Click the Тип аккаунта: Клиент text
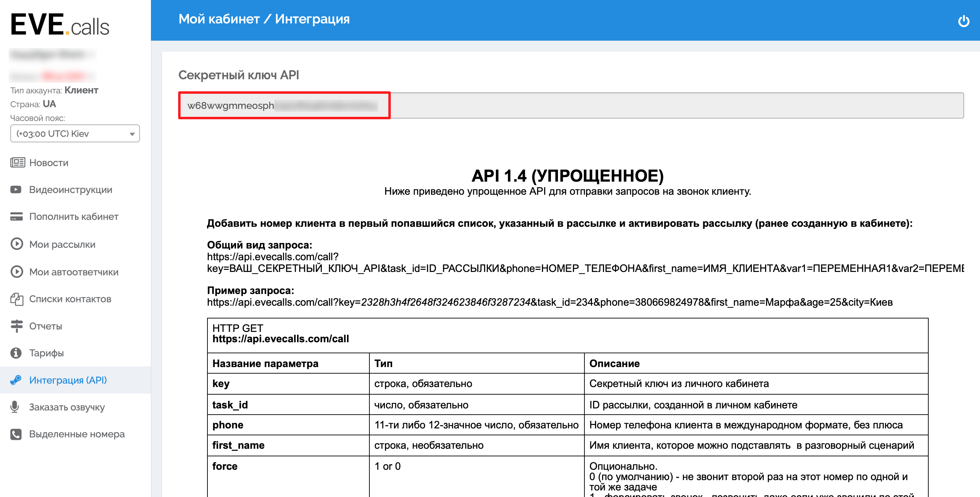980x497 pixels. click(x=54, y=90)
